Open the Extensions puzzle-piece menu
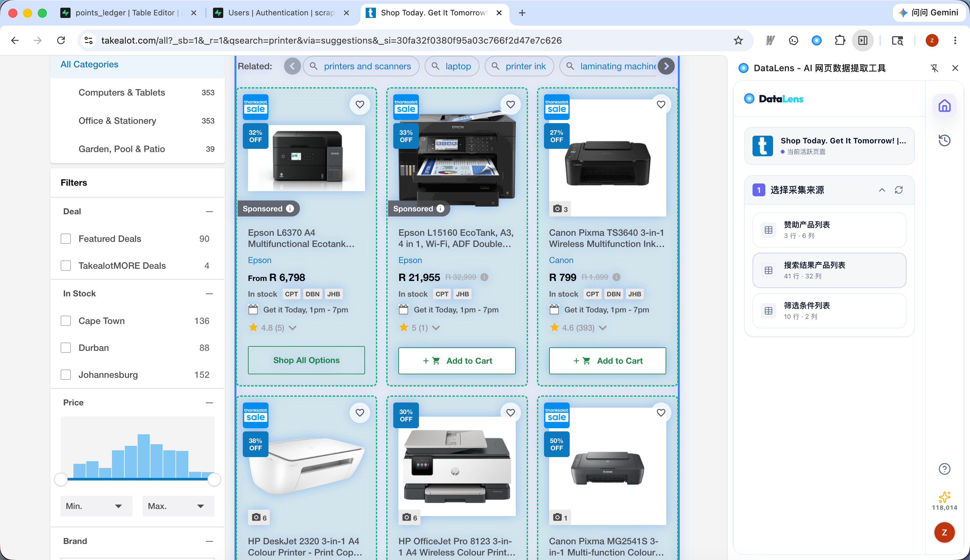 pos(840,40)
